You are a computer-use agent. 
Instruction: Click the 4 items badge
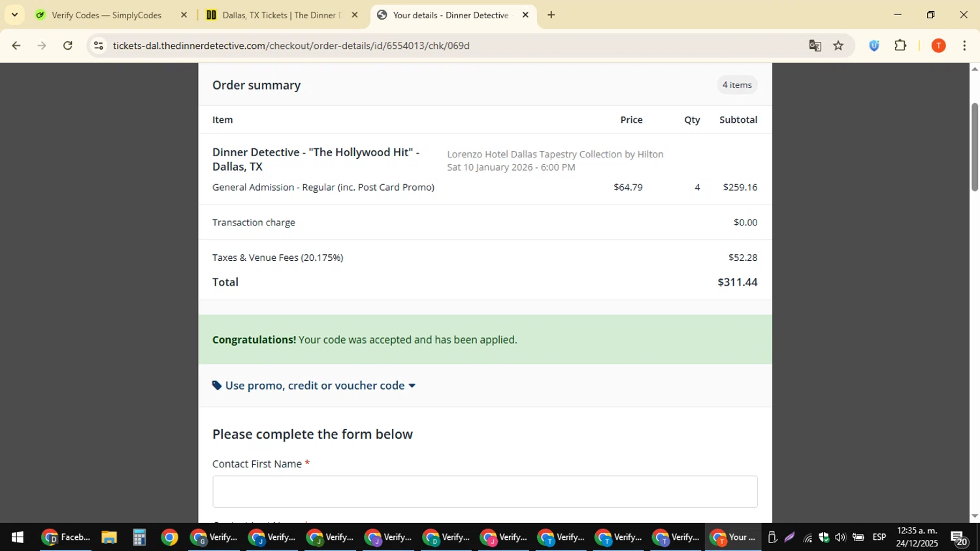click(737, 85)
